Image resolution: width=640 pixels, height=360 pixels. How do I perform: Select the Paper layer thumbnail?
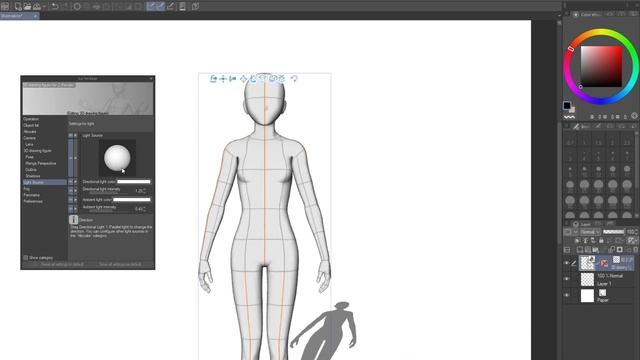click(587, 296)
